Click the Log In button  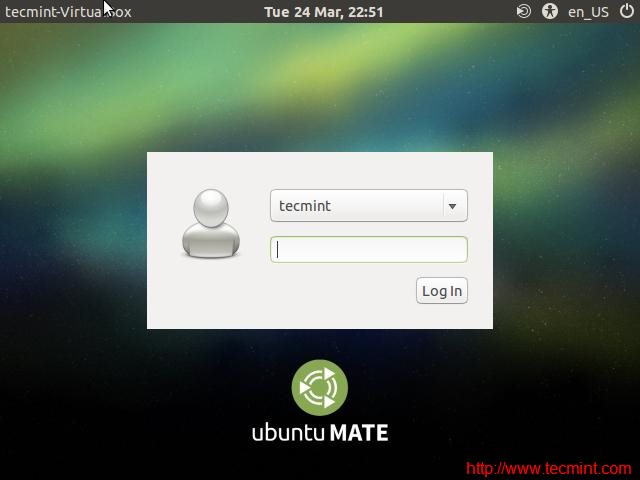pyautogui.click(x=442, y=291)
